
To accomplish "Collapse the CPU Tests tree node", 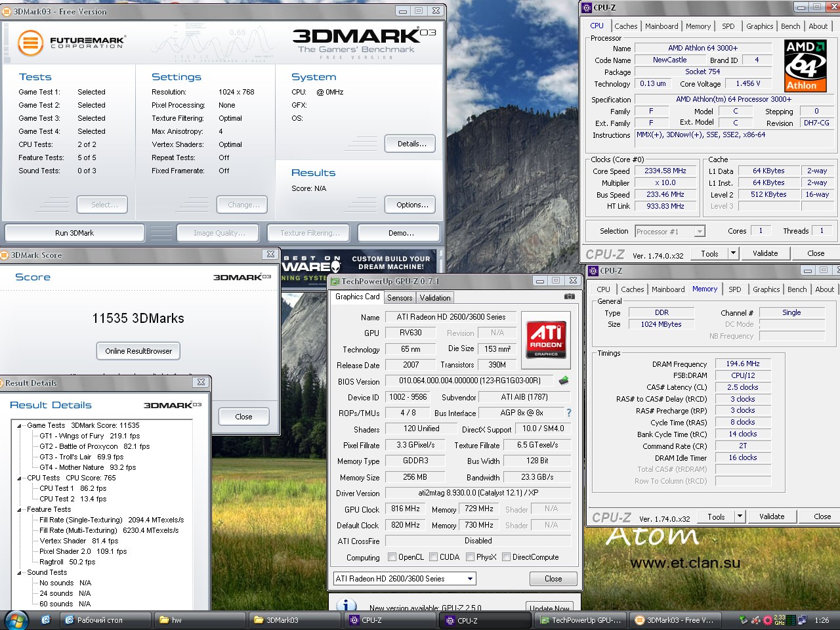I will [20, 478].
